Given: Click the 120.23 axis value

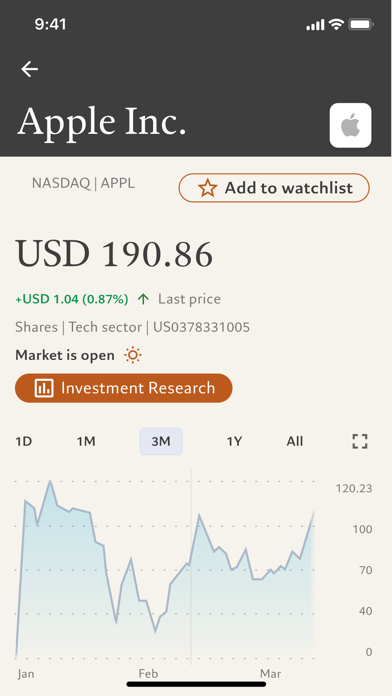Looking at the screenshot, I should (x=354, y=489).
